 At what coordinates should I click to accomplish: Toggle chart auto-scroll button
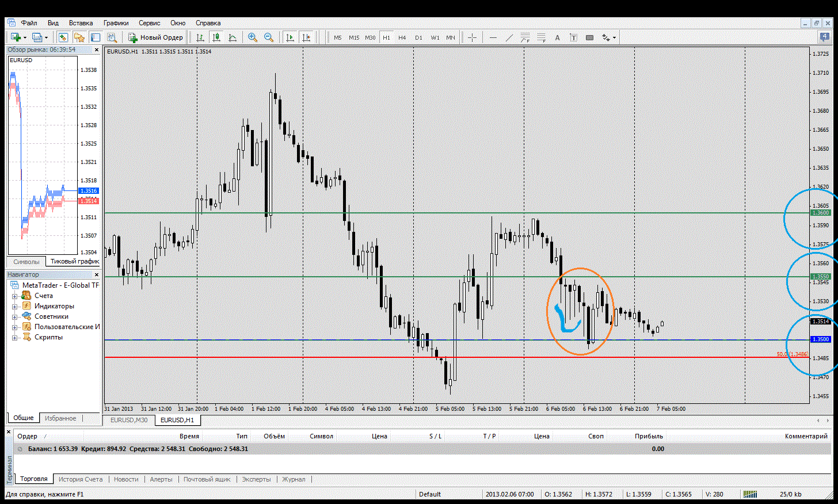pos(290,37)
